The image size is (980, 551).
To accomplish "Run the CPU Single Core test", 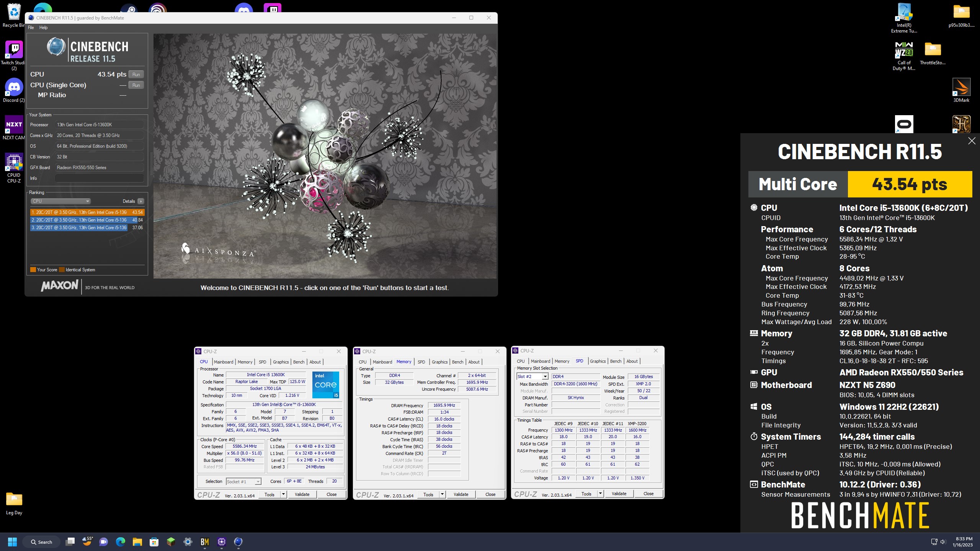I will pos(136,85).
